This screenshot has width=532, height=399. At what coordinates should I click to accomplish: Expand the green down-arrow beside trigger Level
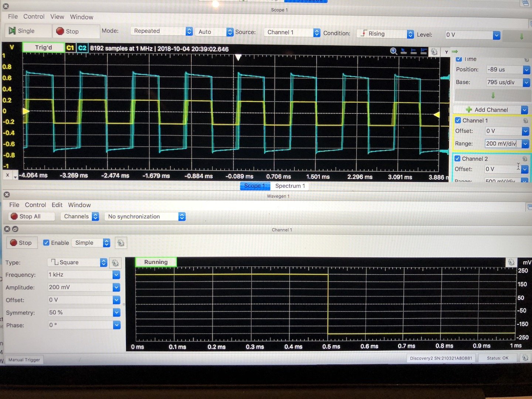coord(521,36)
